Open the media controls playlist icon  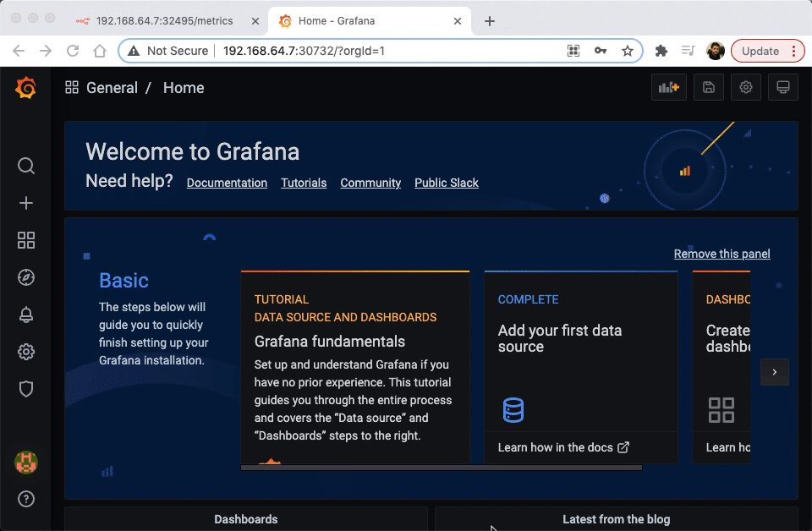coord(689,51)
